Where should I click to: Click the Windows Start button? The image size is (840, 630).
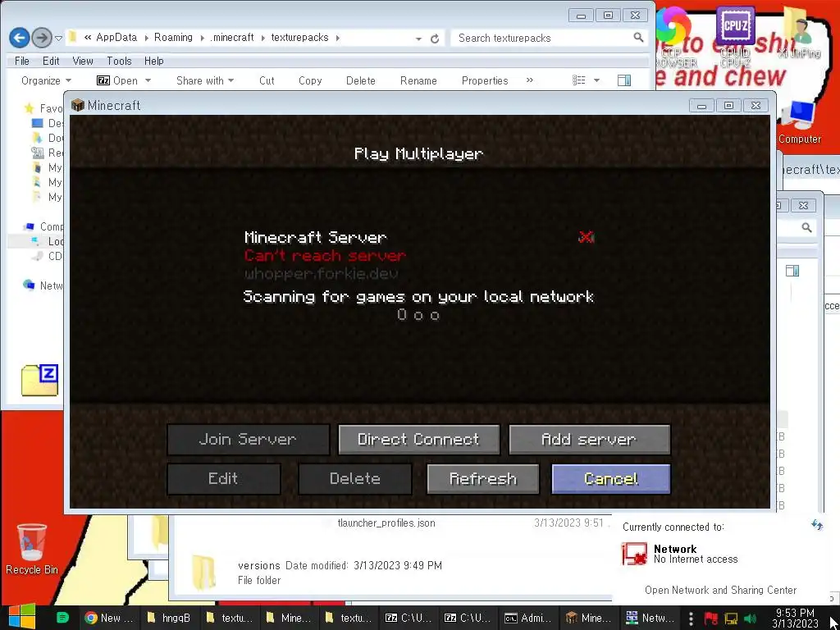22,617
